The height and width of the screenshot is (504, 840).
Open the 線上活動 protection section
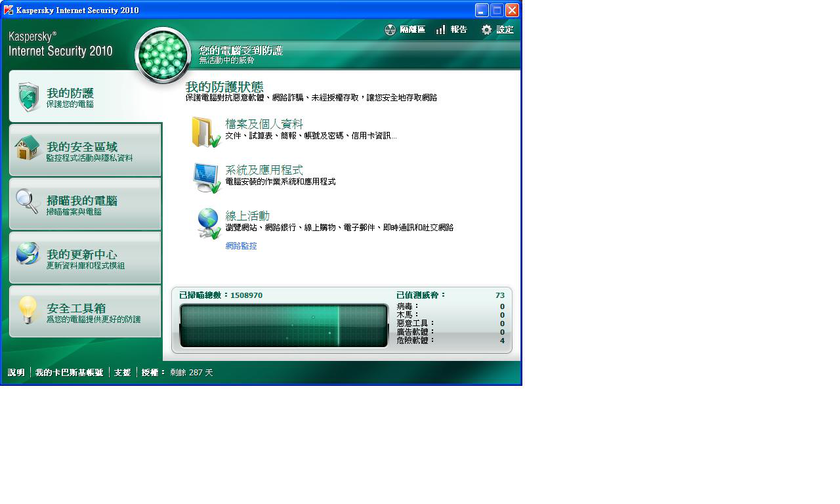[247, 216]
